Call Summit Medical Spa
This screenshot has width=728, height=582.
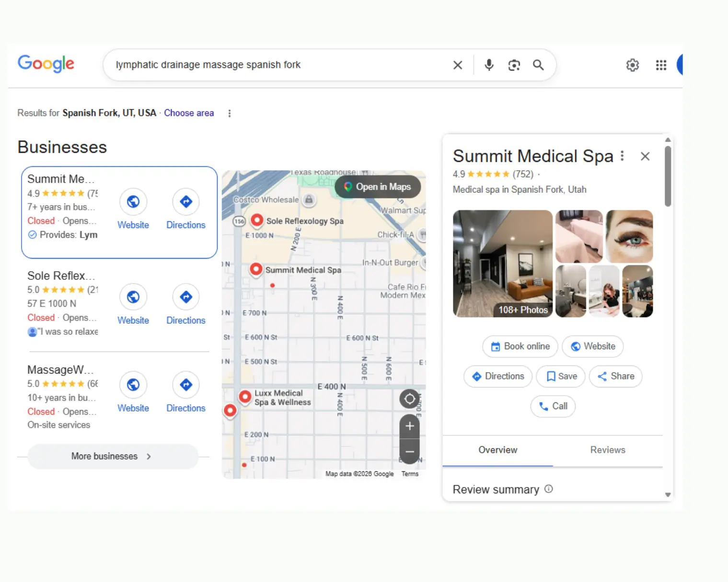pyautogui.click(x=553, y=406)
